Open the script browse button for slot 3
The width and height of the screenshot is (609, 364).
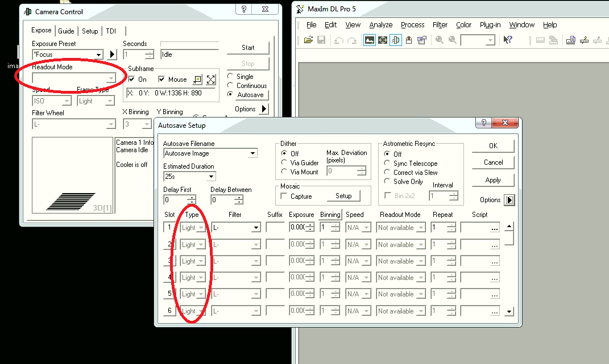(494, 262)
